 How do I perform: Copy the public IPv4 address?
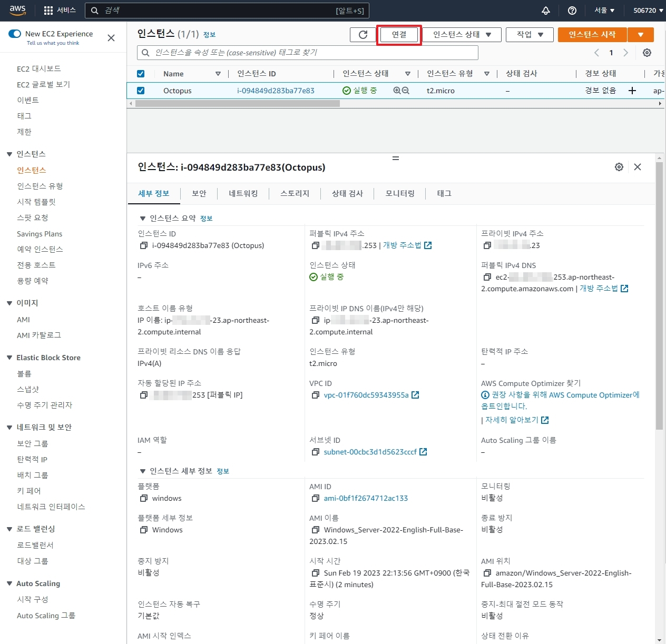[x=315, y=246]
